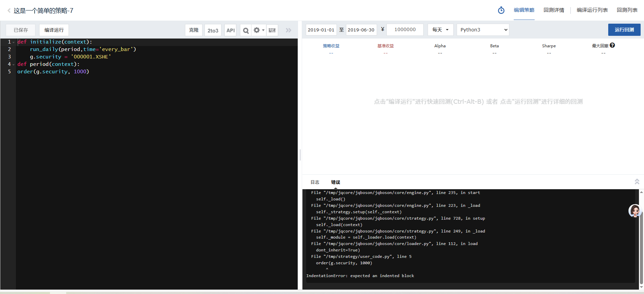Click the assistant avatar icon

coord(635,211)
